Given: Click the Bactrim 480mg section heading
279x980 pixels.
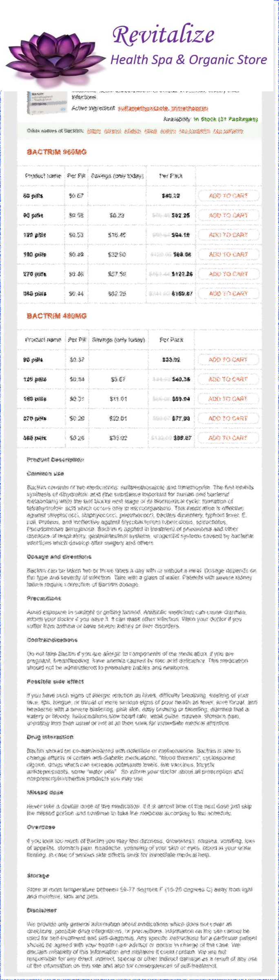Looking at the screenshot, I should (x=57, y=316).
